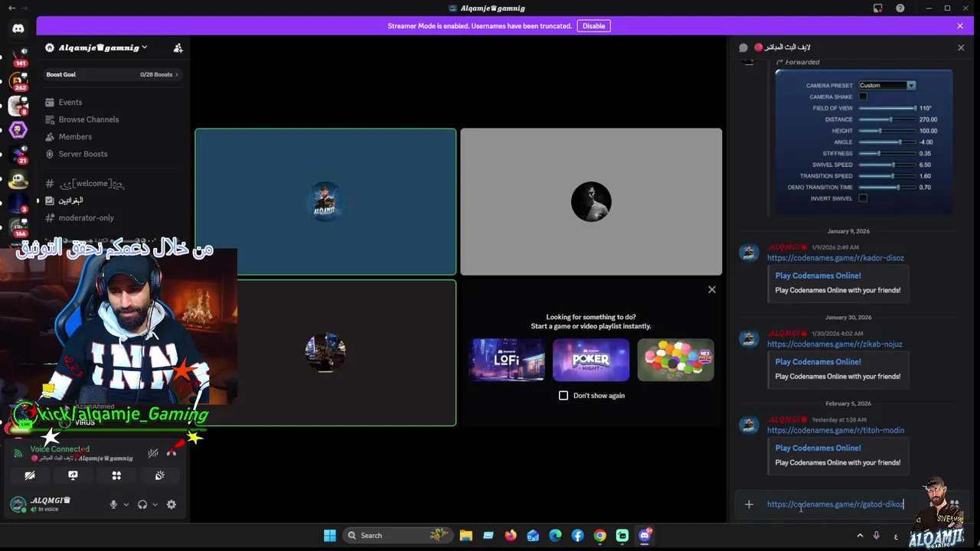The width and height of the screenshot is (980, 551).
Task: Mute the microphone
Action: pyautogui.click(x=113, y=504)
